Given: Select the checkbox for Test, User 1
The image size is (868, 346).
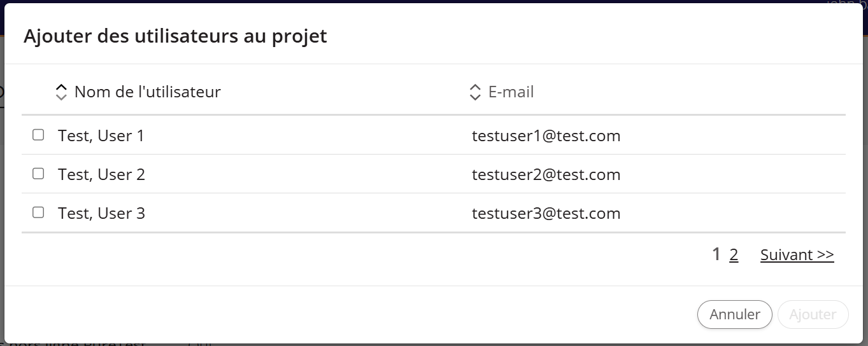Looking at the screenshot, I should coord(38,135).
